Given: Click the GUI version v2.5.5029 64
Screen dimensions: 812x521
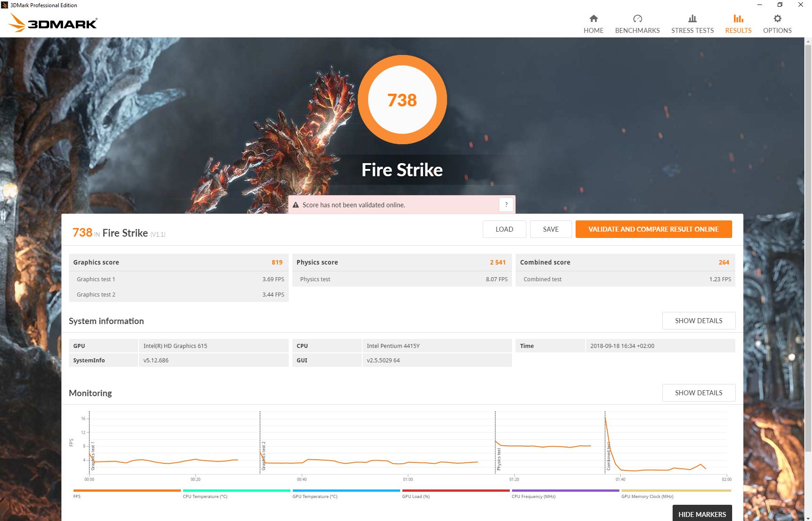Looking at the screenshot, I should [x=383, y=360].
